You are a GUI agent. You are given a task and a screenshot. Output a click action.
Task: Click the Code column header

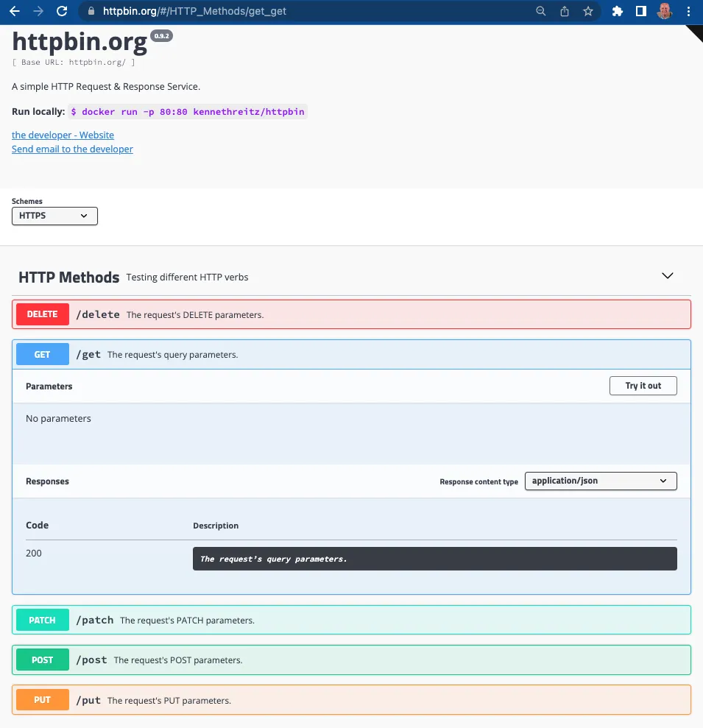(37, 525)
